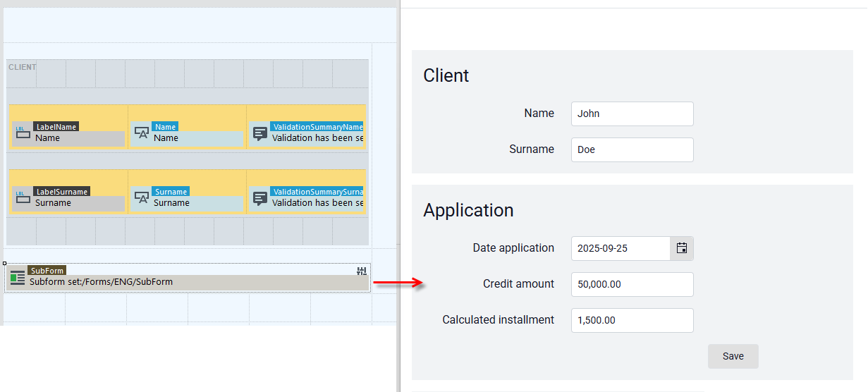
Task: Click the LabelName component's Name value text
Action: (x=47, y=138)
